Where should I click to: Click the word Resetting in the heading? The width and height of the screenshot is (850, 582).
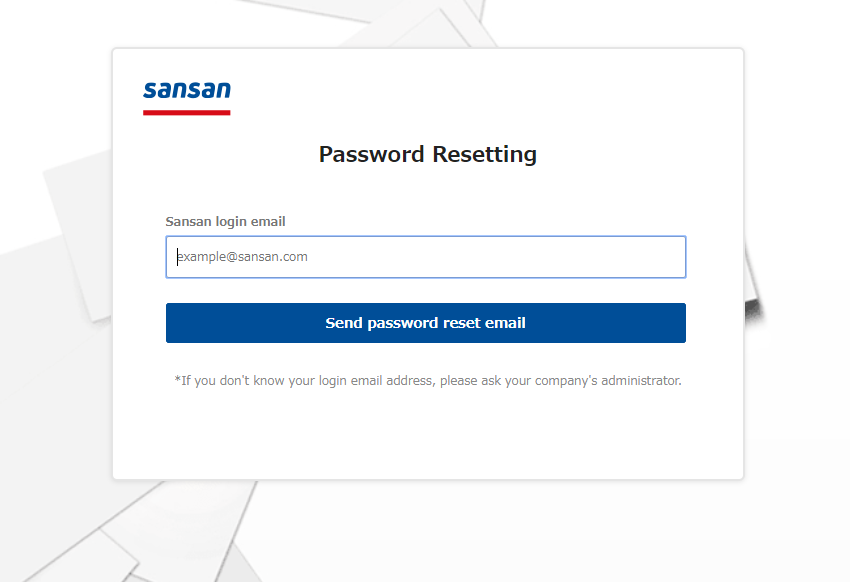485,154
